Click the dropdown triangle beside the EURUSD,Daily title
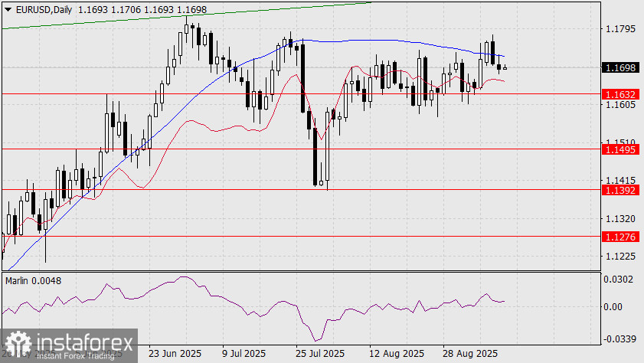The height and width of the screenshot is (363, 644). pos(8,9)
